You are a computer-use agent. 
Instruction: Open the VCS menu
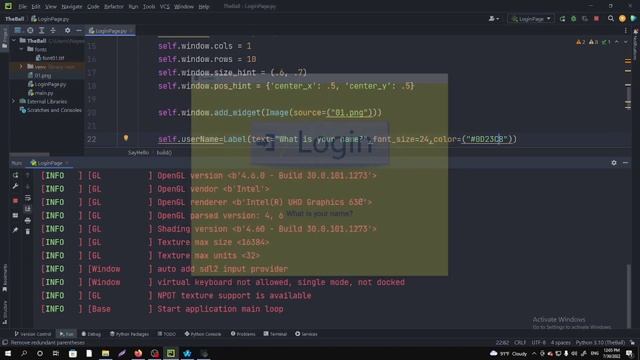(x=164, y=7)
